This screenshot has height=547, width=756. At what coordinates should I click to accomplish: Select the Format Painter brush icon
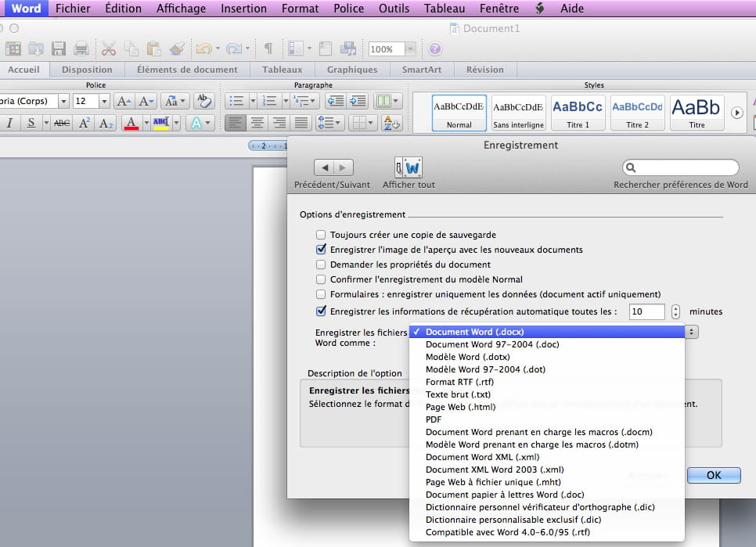177,49
